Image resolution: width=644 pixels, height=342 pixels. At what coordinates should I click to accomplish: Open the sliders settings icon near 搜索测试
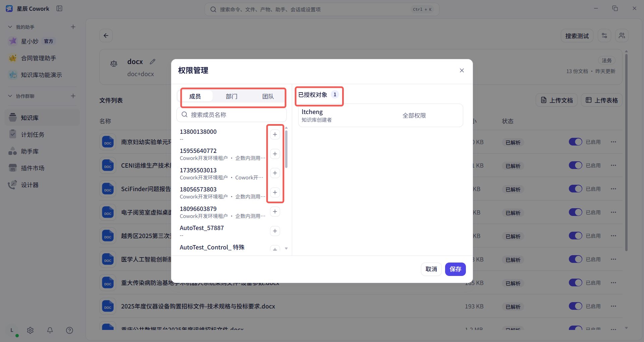(x=604, y=36)
